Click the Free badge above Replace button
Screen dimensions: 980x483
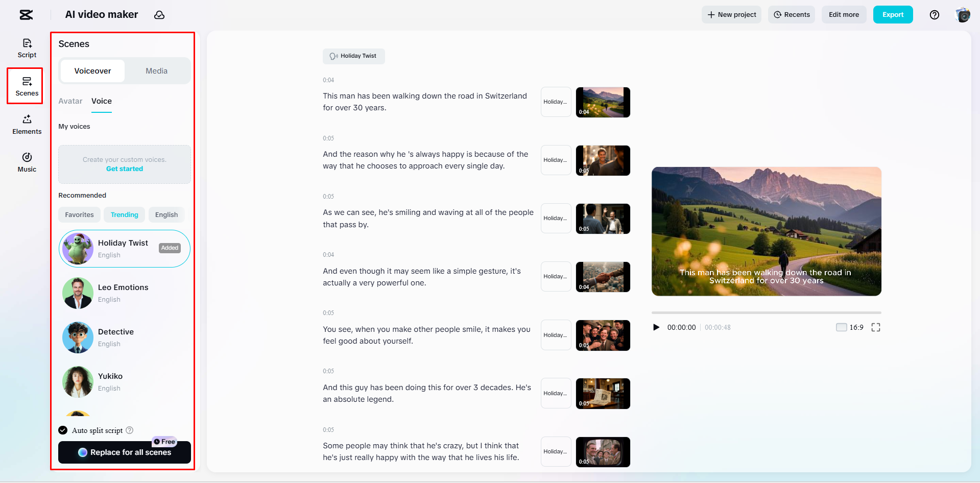(x=164, y=442)
